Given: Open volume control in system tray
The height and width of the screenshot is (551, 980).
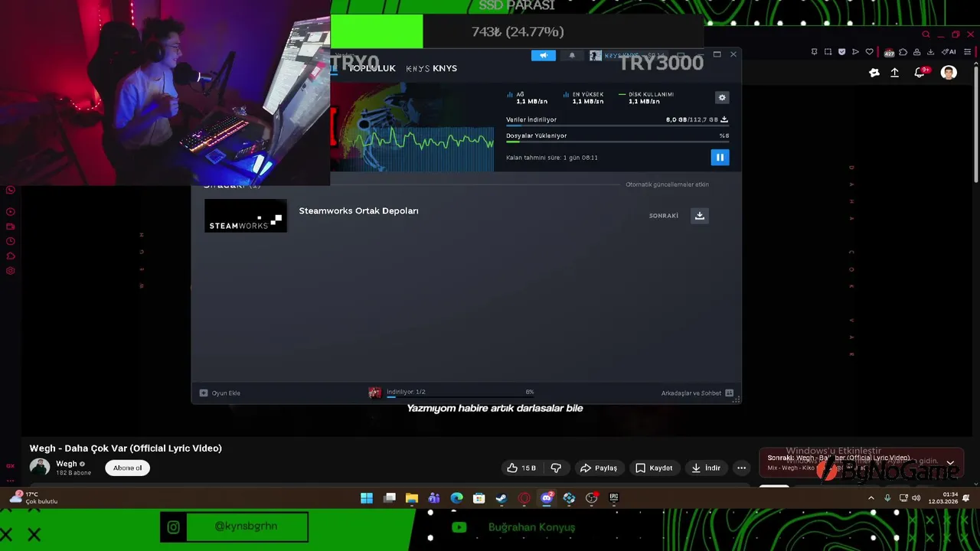Looking at the screenshot, I should (x=916, y=498).
